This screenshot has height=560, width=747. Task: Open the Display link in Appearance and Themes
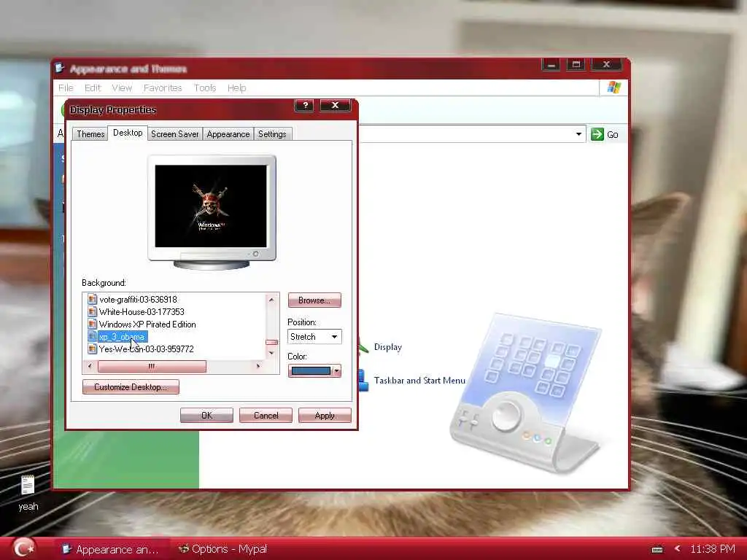click(387, 347)
